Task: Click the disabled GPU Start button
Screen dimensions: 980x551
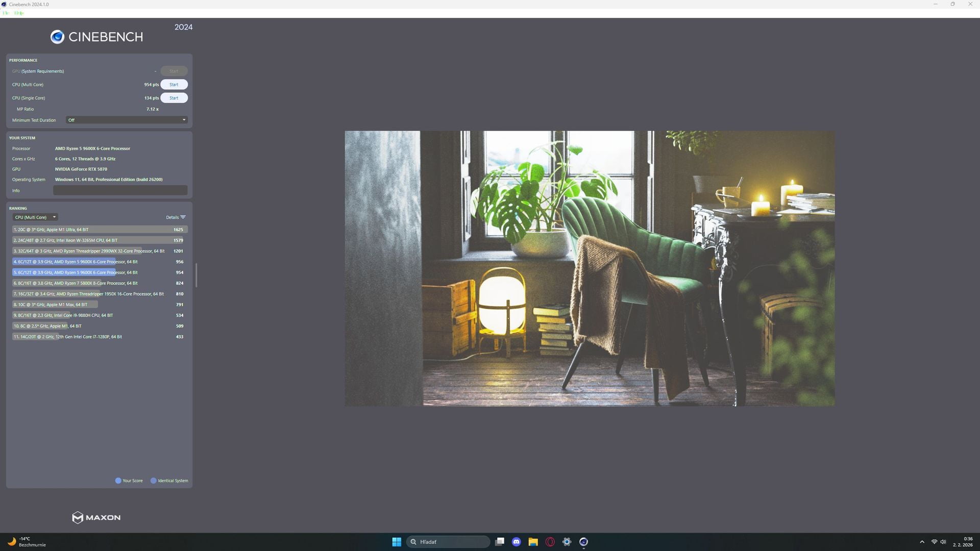Action: 174,71
